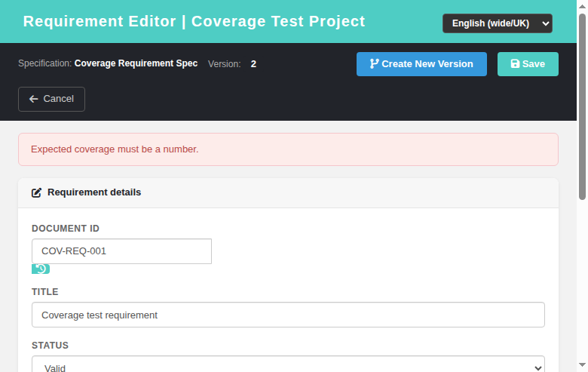Click the scrollbar down arrow
This screenshot has width=588, height=372.
pyautogui.click(x=582, y=365)
